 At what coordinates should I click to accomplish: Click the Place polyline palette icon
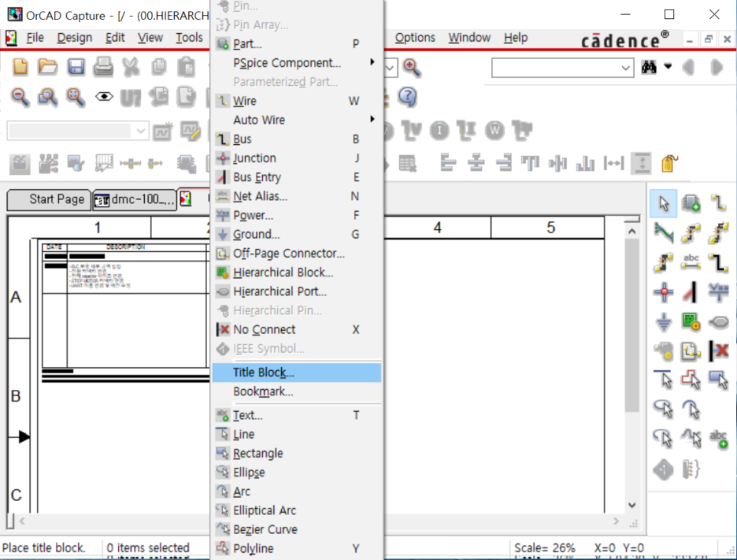(x=691, y=380)
